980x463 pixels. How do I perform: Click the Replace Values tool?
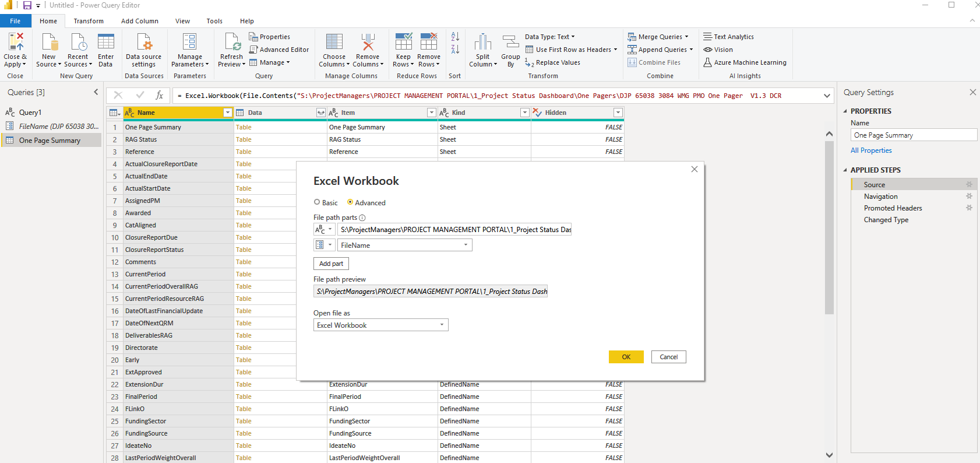pos(552,62)
